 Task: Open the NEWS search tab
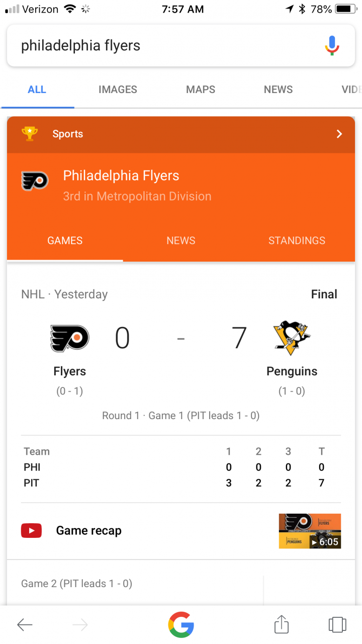pos(278,90)
